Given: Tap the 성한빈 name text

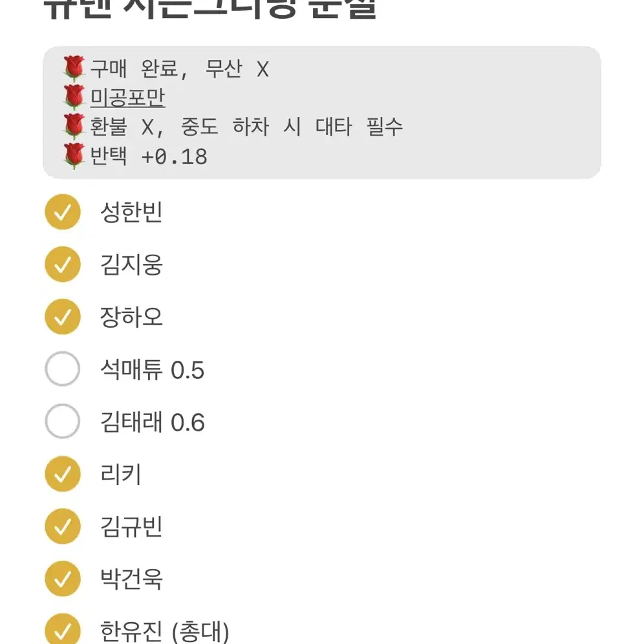Looking at the screenshot, I should tap(131, 212).
